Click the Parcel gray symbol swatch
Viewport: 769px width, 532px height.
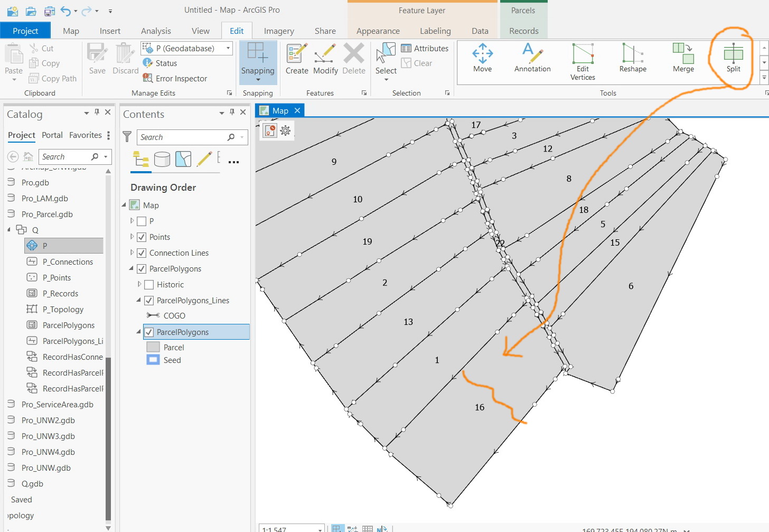[x=153, y=347]
